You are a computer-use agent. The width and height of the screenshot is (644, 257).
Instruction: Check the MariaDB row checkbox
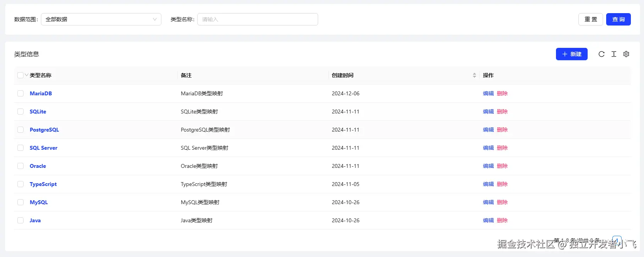pyautogui.click(x=20, y=93)
